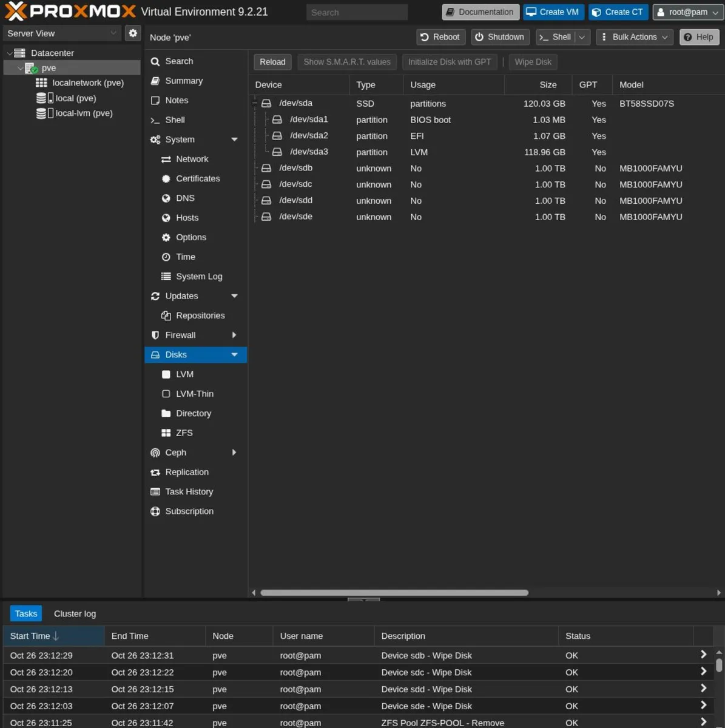Click the gear settings icon beside Server View
Image resolution: width=725 pixels, height=728 pixels.
point(133,33)
